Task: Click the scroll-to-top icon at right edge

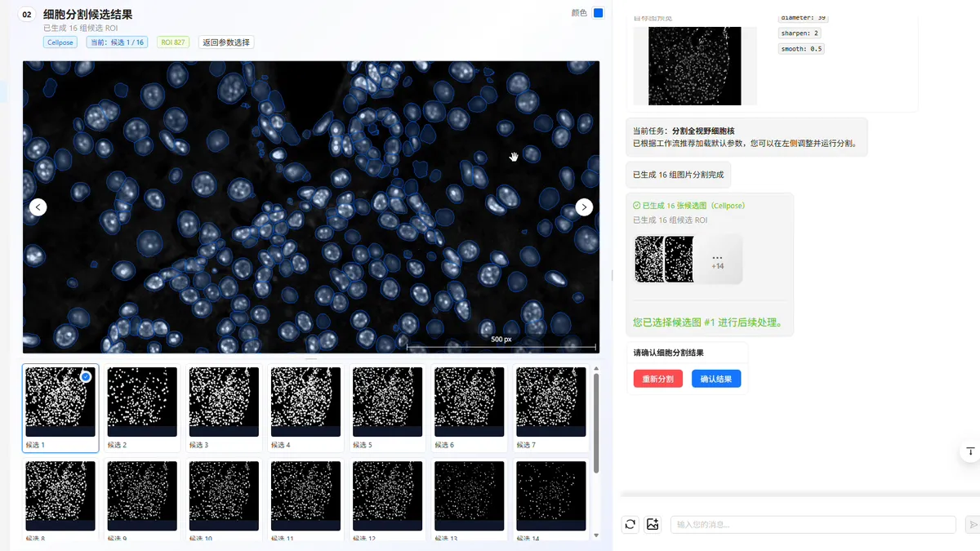Action: (970, 451)
